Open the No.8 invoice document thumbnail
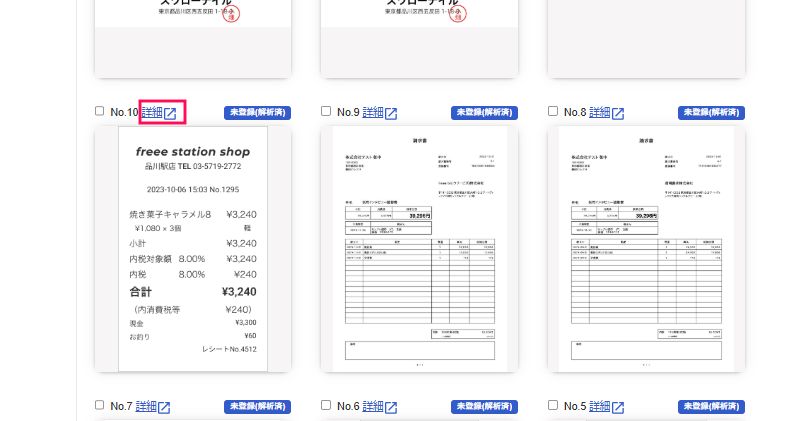 pos(646,249)
